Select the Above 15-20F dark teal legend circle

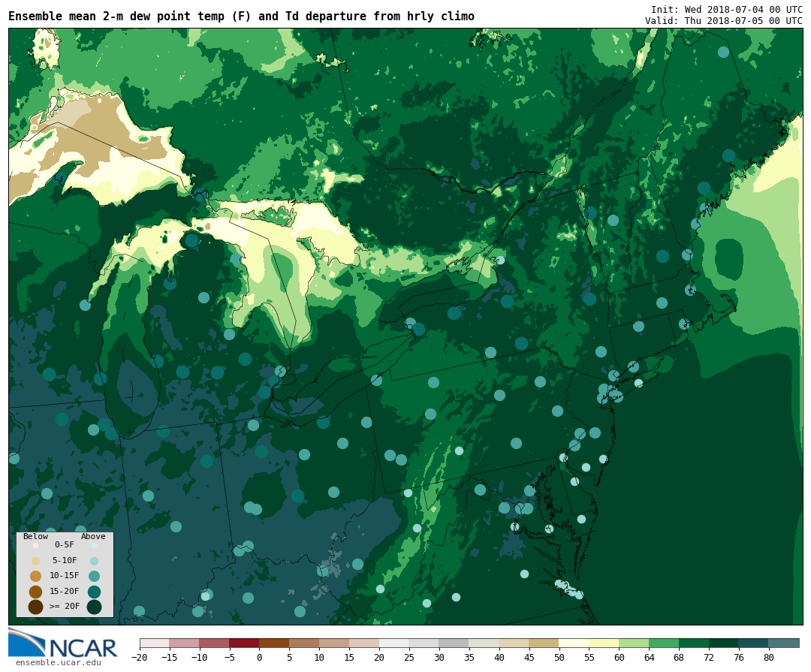(x=94, y=592)
